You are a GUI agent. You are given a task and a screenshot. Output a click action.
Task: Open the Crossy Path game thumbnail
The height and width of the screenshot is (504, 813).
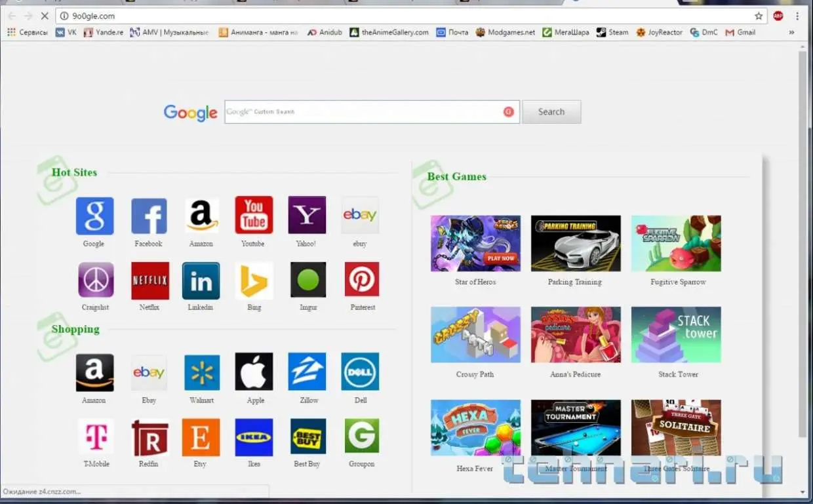pyautogui.click(x=475, y=334)
